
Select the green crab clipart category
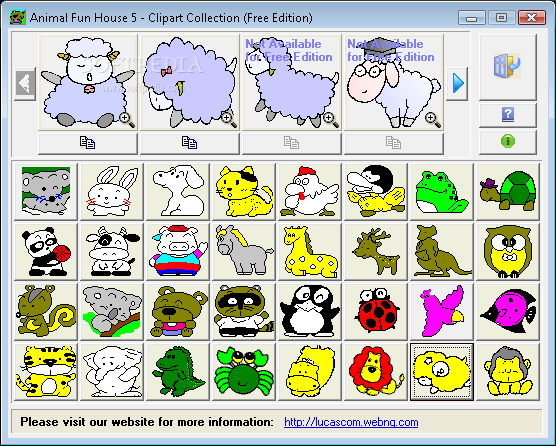tap(244, 372)
